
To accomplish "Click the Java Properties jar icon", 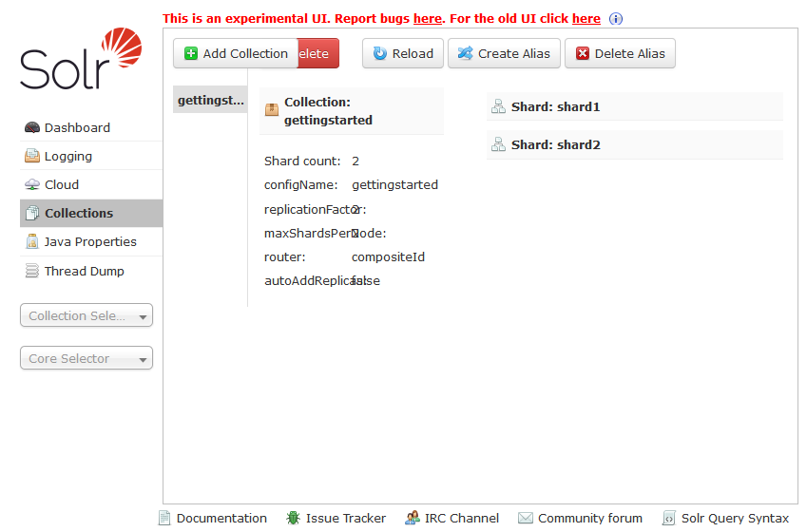I will point(32,242).
